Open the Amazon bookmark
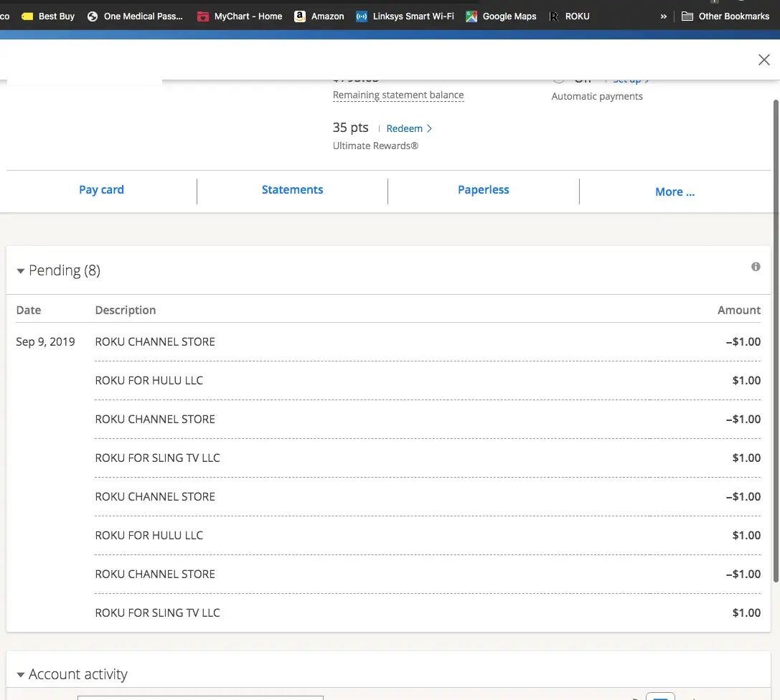Screen dimensions: 780x700 [x=319, y=16]
